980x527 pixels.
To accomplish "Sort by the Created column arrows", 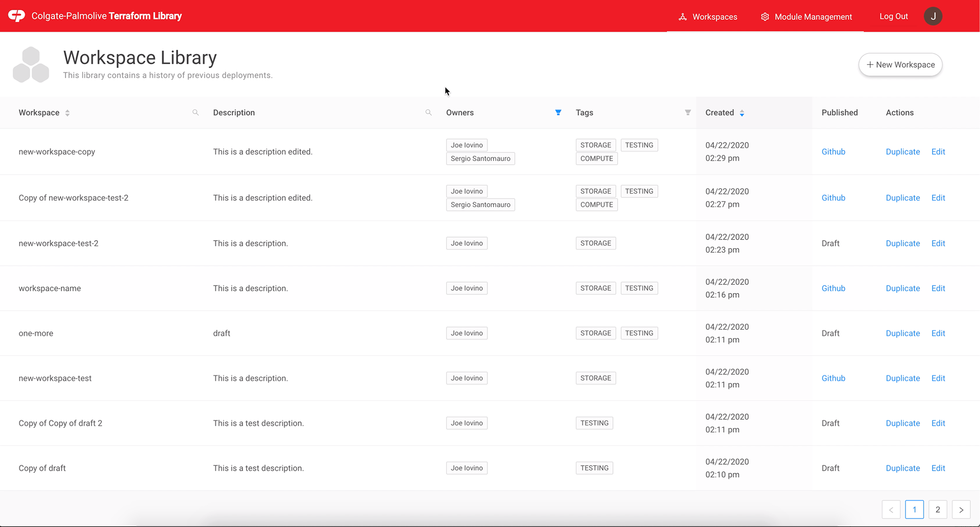I will tap(742, 113).
